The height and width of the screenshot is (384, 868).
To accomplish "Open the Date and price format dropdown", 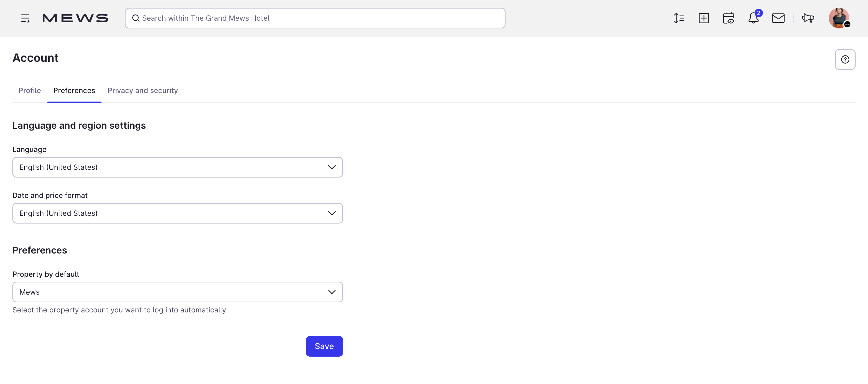I will click(x=177, y=213).
